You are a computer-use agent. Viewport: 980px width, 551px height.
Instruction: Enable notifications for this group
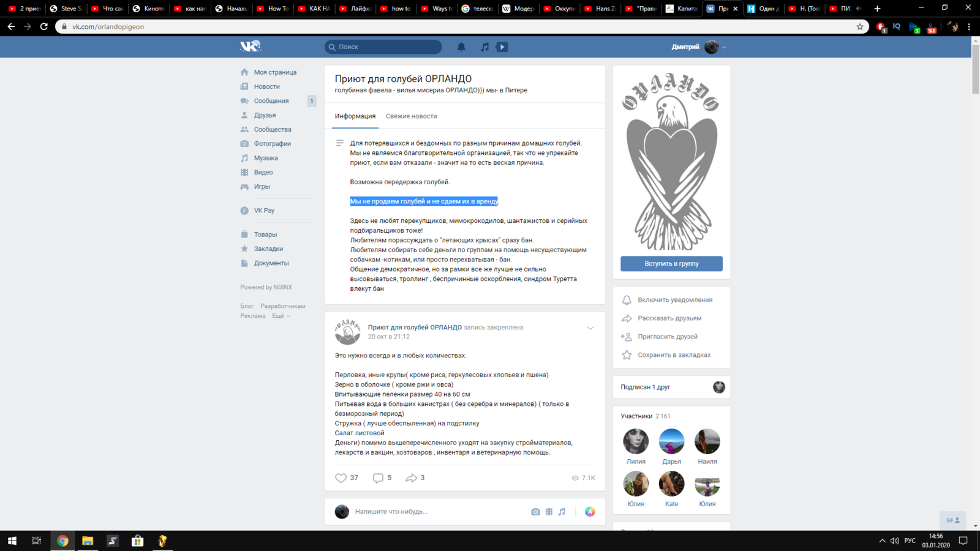pos(674,300)
